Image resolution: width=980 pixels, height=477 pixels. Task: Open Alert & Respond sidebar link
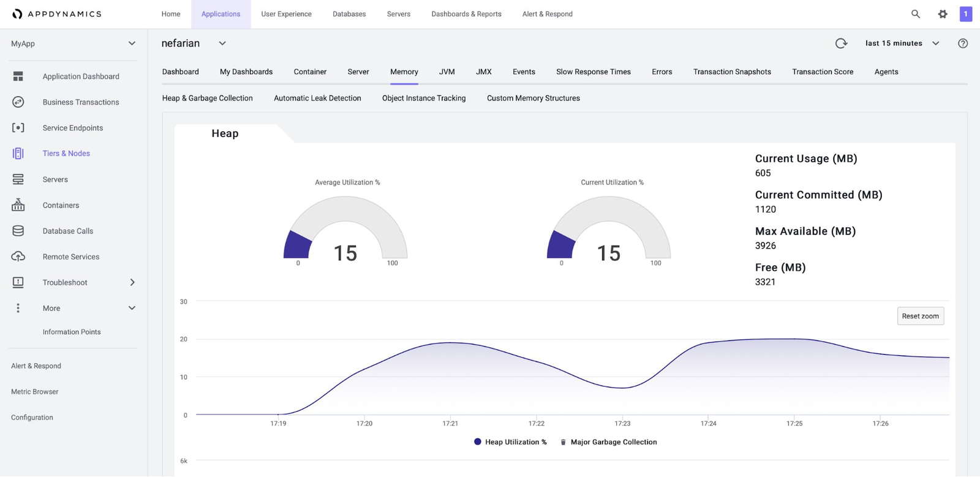pos(36,366)
